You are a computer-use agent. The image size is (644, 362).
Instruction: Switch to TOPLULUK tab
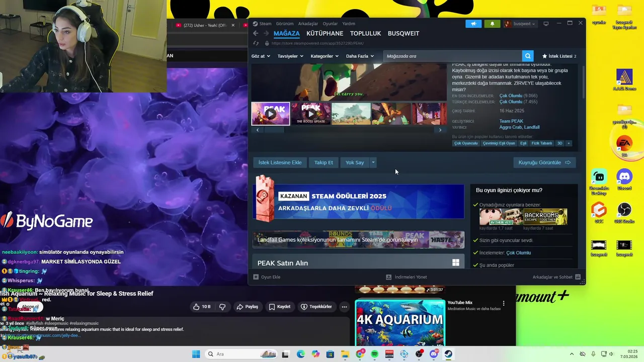(x=365, y=33)
